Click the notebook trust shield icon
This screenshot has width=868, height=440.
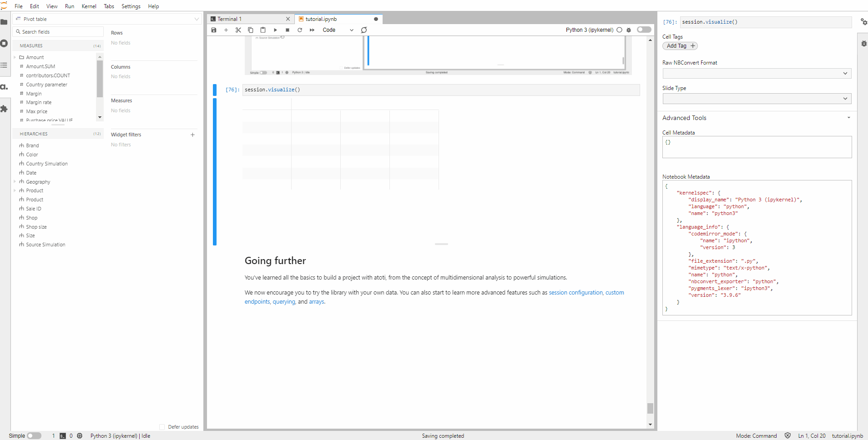point(787,435)
